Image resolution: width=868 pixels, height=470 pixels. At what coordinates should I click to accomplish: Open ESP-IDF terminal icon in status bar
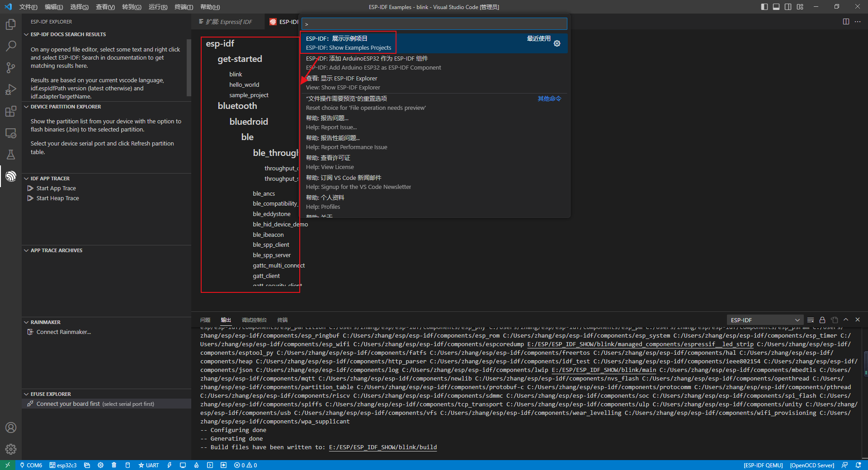pyautogui.click(x=210, y=465)
